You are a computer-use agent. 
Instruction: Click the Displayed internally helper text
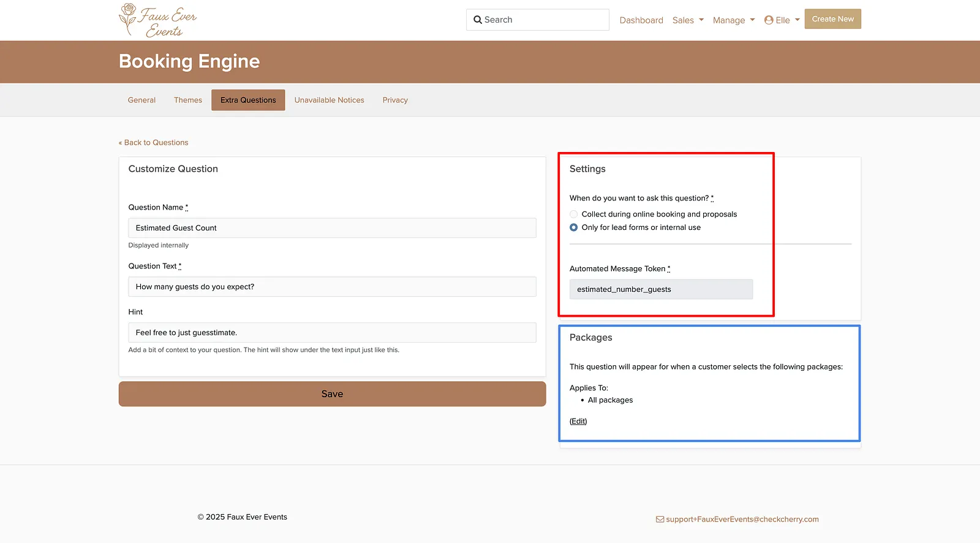(x=159, y=245)
